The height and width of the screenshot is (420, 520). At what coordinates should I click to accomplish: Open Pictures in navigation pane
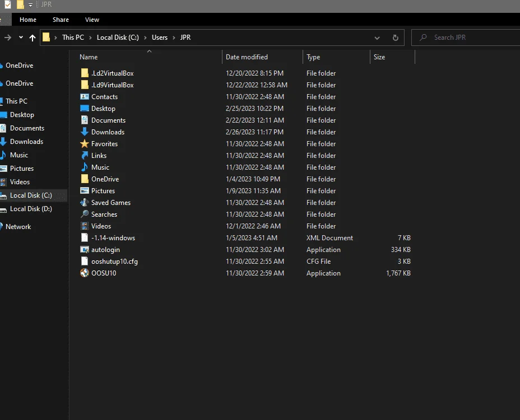[x=21, y=169]
